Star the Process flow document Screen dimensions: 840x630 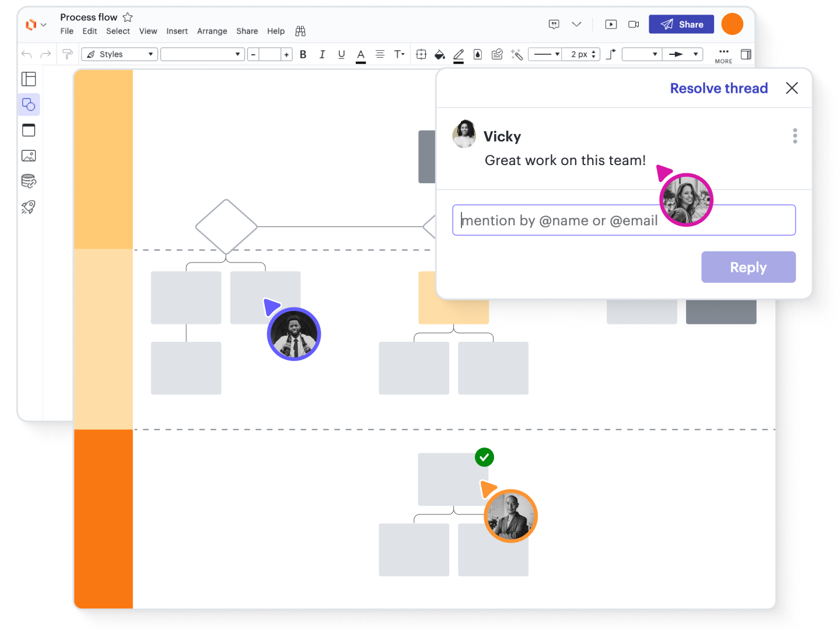tap(128, 17)
